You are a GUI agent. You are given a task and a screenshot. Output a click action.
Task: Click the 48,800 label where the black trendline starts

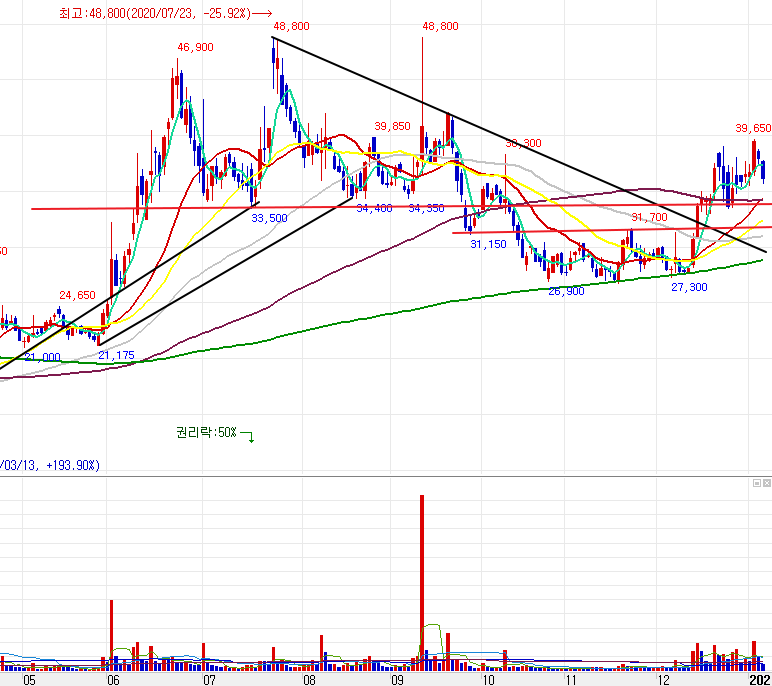click(291, 26)
